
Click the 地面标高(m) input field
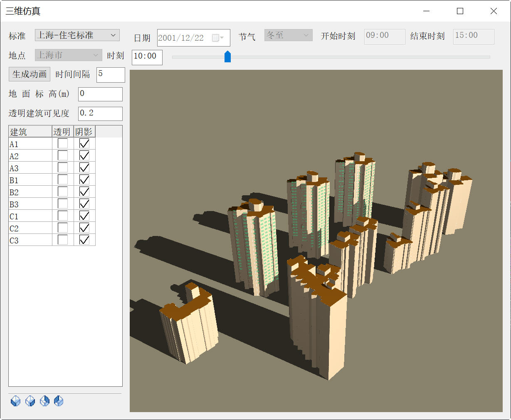tap(100, 94)
